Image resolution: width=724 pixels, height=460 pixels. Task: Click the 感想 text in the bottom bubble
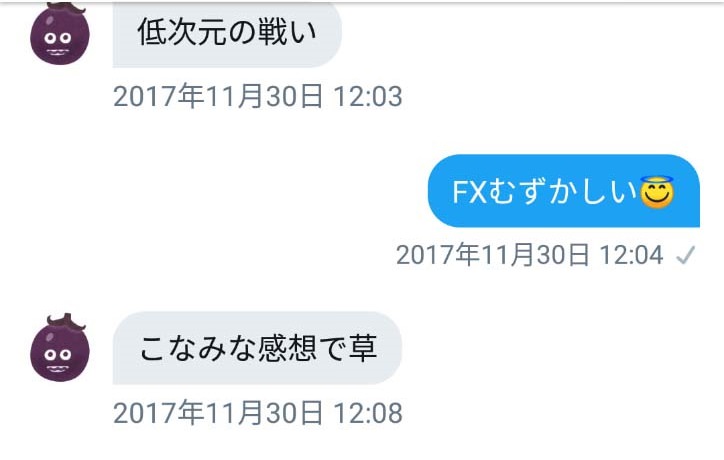[287, 348]
